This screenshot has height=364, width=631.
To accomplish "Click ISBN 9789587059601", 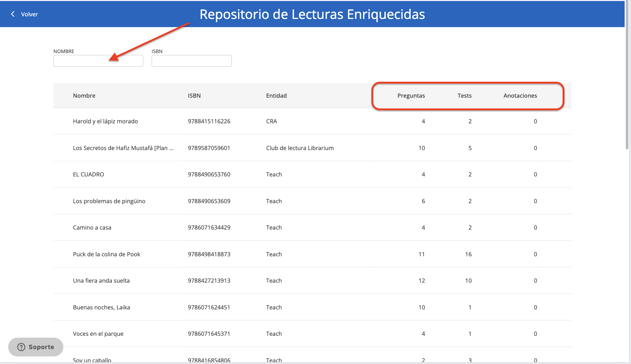I will click(x=209, y=148).
